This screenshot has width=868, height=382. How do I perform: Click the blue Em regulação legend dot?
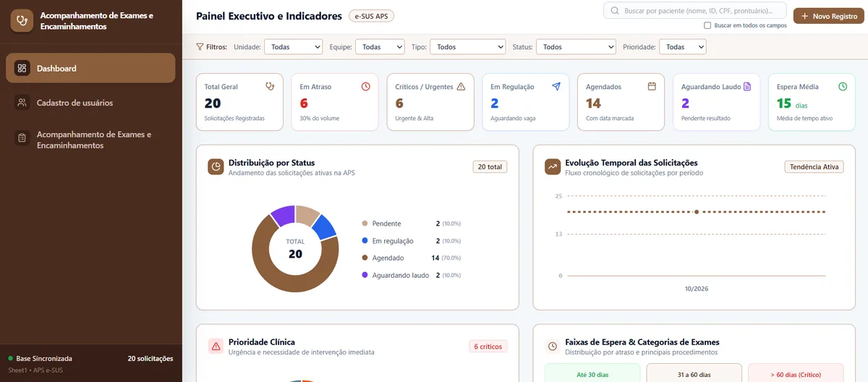tap(365, 241)
